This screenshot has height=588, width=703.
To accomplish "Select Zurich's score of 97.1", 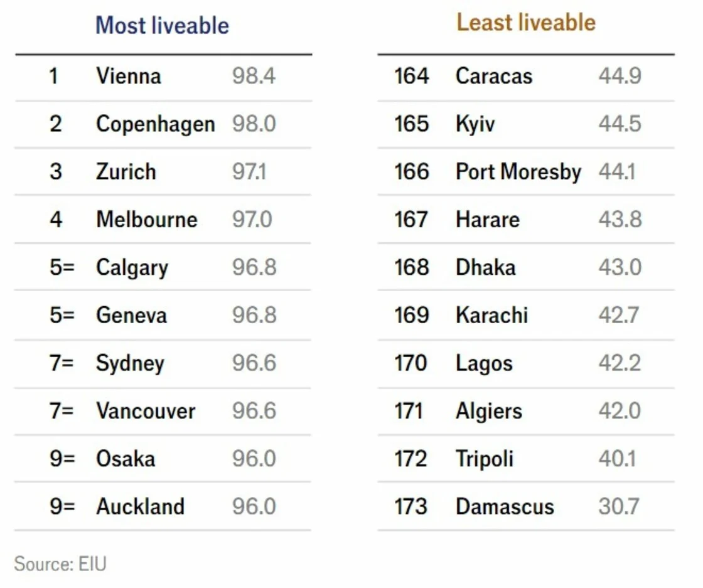I will pyautogui.click(x=249, y=171).
